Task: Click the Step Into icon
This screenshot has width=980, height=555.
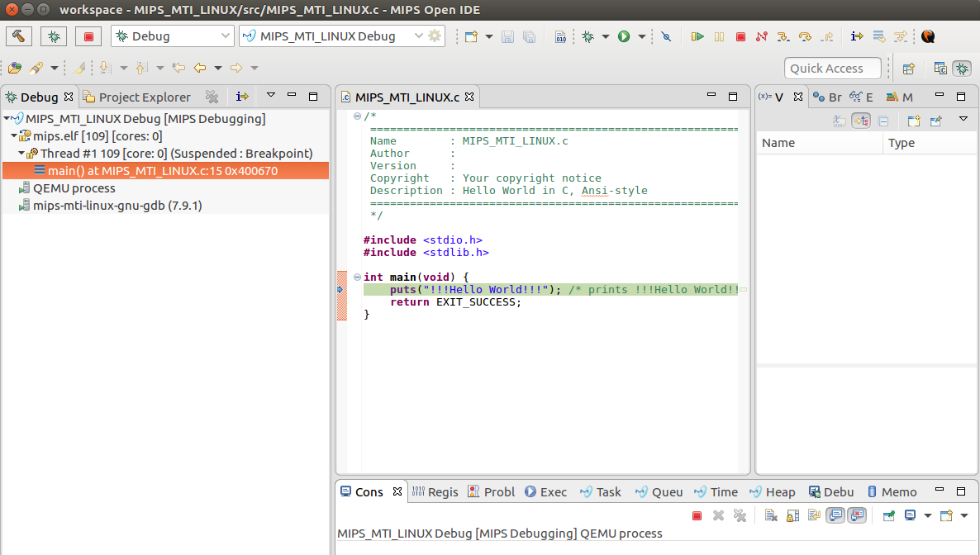Action: point(783,37)
